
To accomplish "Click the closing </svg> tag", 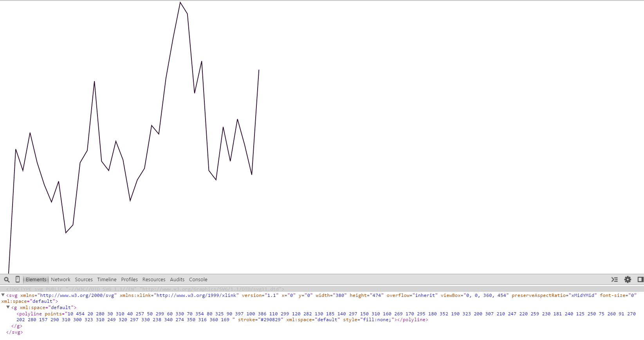I will point(14,332).
